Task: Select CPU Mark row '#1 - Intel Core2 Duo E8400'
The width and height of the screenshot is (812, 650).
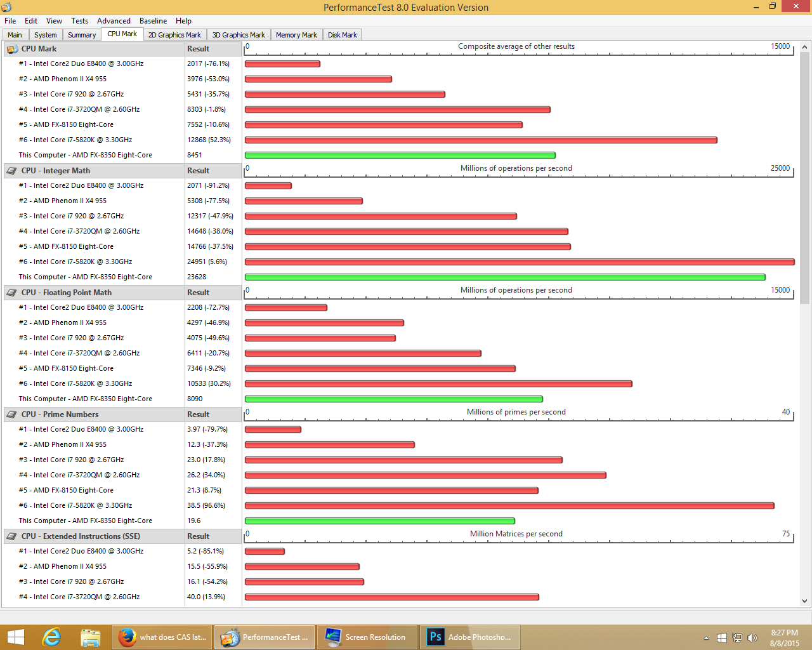Action: point(81,63)
